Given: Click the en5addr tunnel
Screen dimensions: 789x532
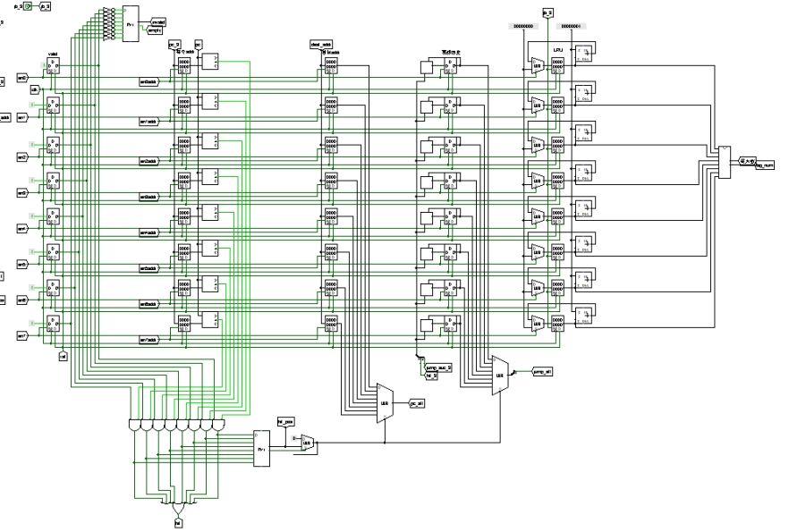Looking at the screenshot, I should (x=148, y=268).
